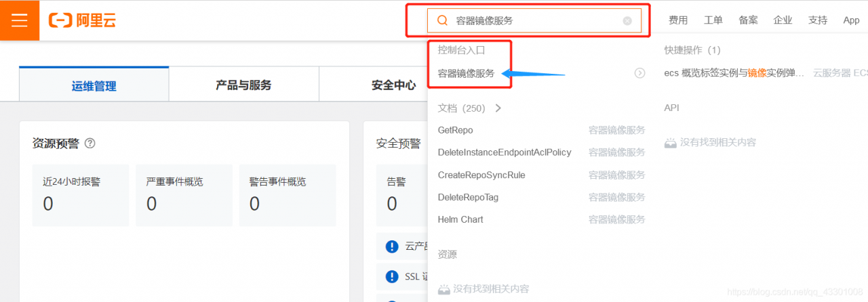Click the warning icon beside 云产品

click(392, 246)
